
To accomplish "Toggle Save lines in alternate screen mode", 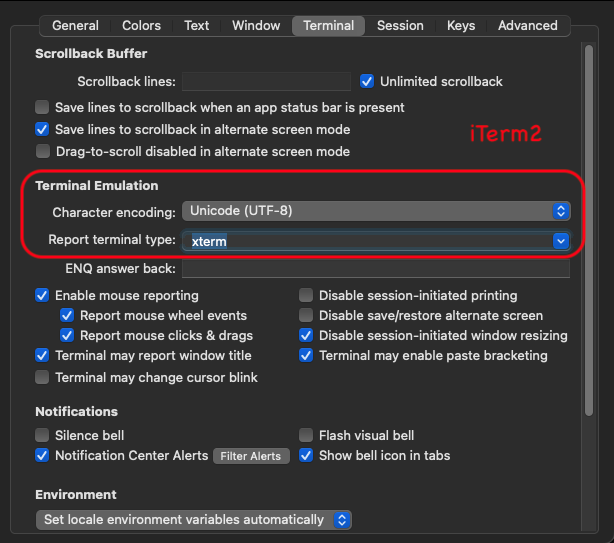I will 42,129.
